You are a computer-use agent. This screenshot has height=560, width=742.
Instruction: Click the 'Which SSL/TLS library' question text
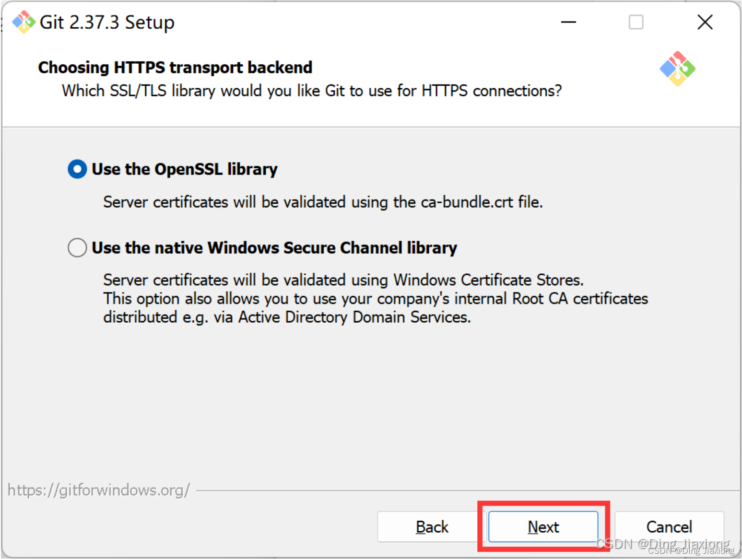(312, 91)
